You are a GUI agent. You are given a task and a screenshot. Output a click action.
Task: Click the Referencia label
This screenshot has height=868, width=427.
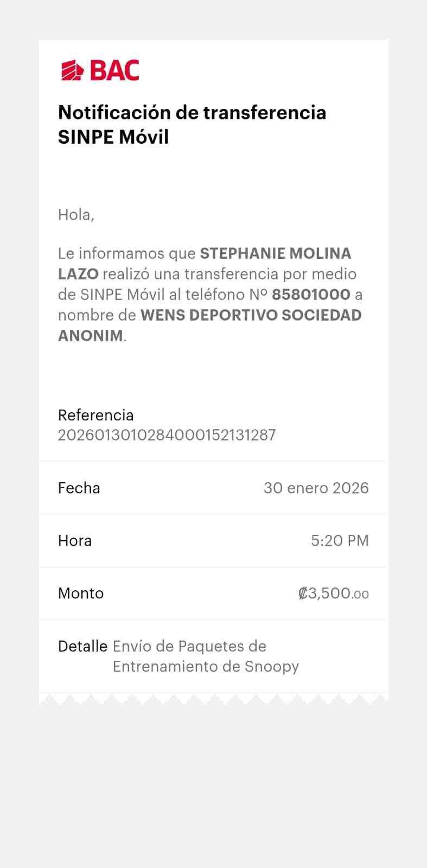[95, 415]
